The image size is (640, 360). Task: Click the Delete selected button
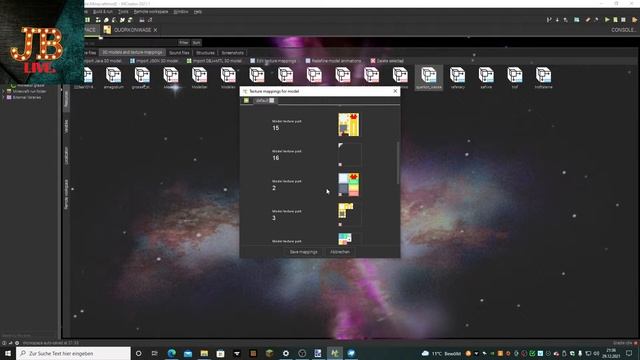[x=387, y=61]
